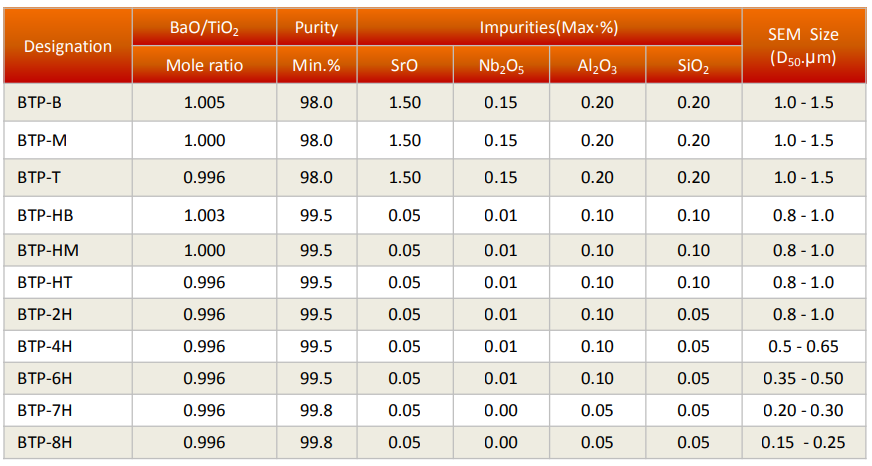Select the Impurities(Max·%) header
Image resolution: width=872 pixels, height=466 pixels.
point(549,27)
